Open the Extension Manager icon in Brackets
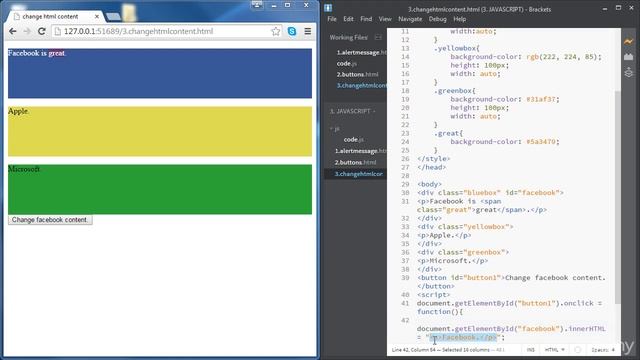The height and width of the screenshot is (360, 640). [x=629, y=57]
